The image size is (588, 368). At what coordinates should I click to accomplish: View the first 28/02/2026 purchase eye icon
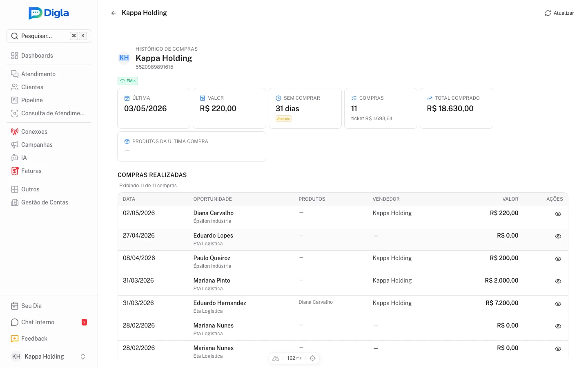click(x=558, y=326)
